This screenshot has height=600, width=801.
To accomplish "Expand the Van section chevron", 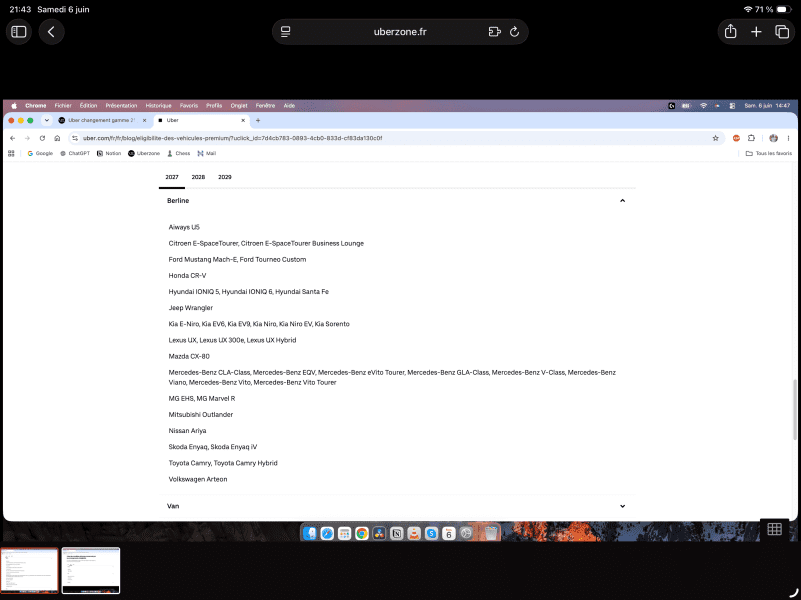I will pos(622,506).
